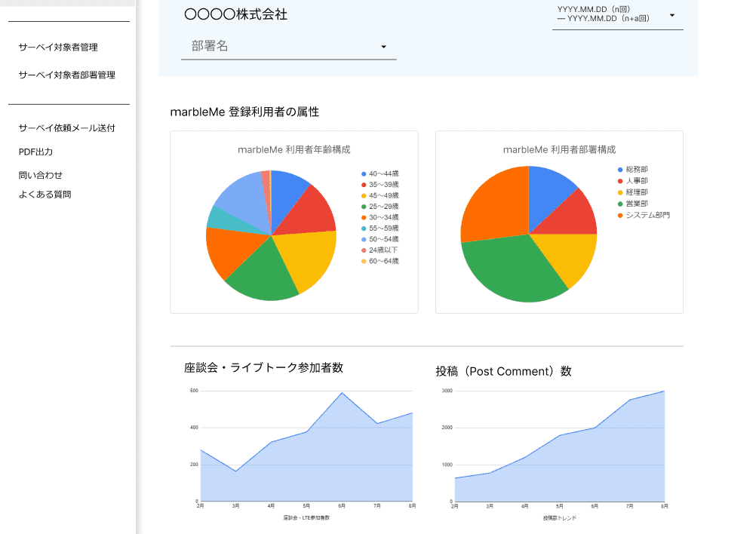
Task: Open サーベイ対象者管理 in the sidebar
Action: [58, 48]
